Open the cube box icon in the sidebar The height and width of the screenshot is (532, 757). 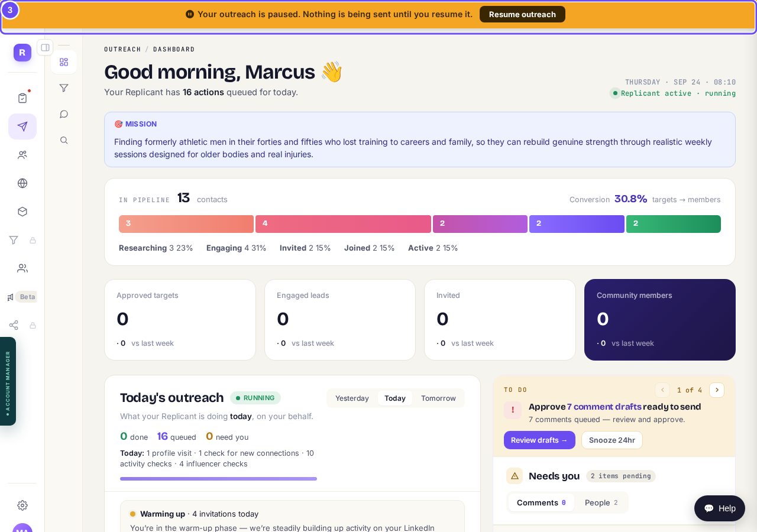pyautogui.click(x=22, y=212)
